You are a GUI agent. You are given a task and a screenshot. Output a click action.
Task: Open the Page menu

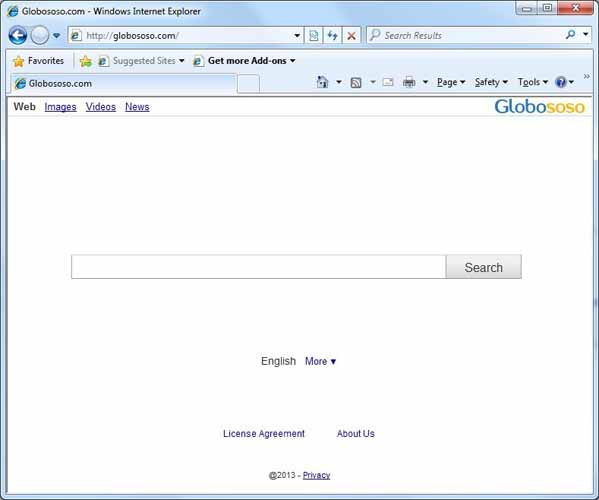pos(451,82)
